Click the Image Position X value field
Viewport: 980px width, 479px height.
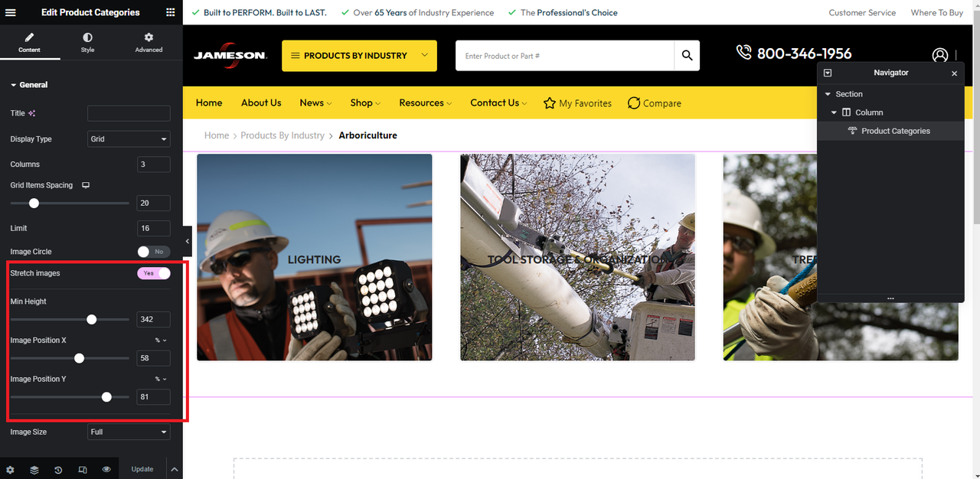click(x=153, y=358)
